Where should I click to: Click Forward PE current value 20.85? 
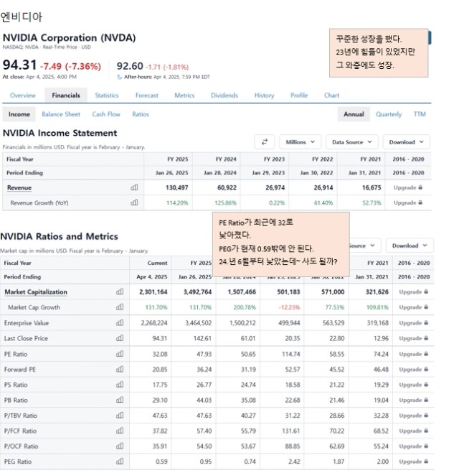click(160, 370)
